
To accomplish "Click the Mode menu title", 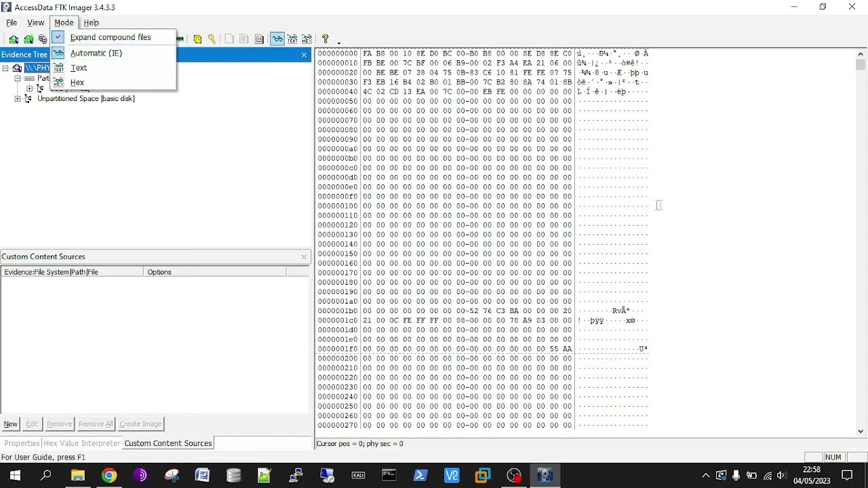I will (x=64, y=22).
